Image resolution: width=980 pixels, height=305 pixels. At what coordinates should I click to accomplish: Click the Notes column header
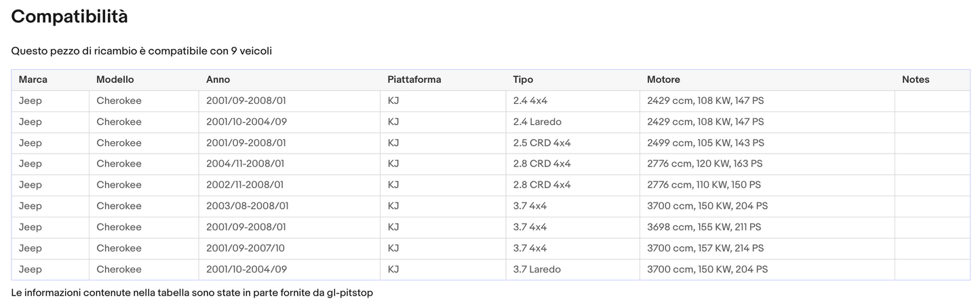(916, 79)
